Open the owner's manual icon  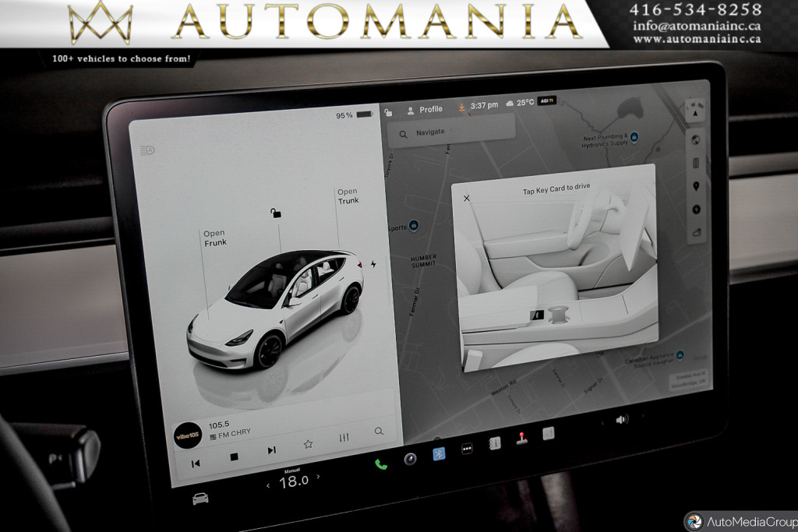494,443
